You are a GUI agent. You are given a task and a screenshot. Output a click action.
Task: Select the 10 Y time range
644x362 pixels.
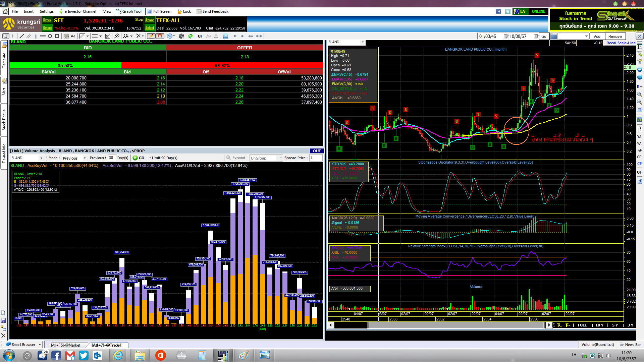599,325
